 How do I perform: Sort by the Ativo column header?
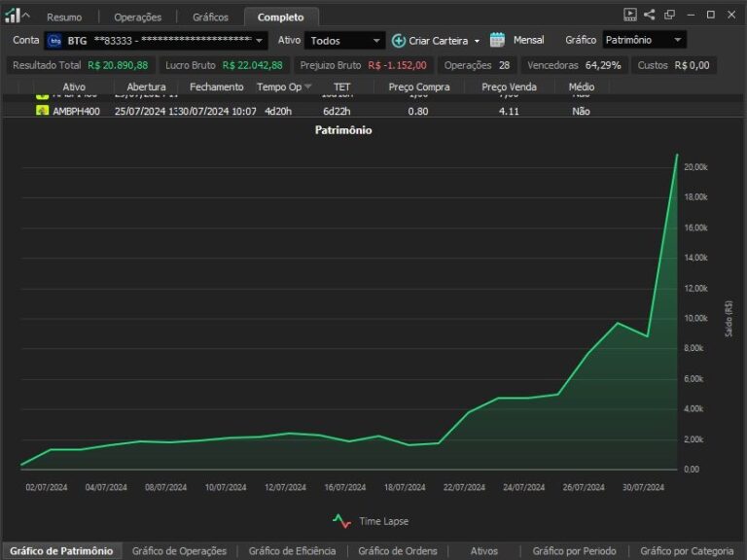[x=74, y=87]
